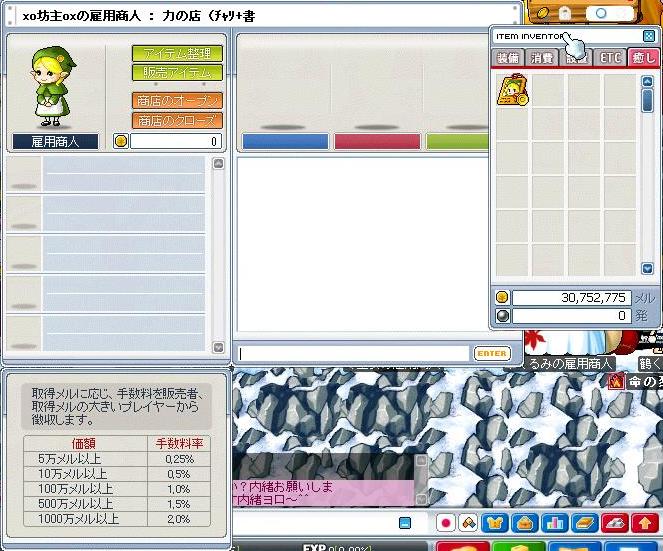This screenshot has width=663, height=551.
Task: Click the green visitor slot bar
Action: (457, 141)
